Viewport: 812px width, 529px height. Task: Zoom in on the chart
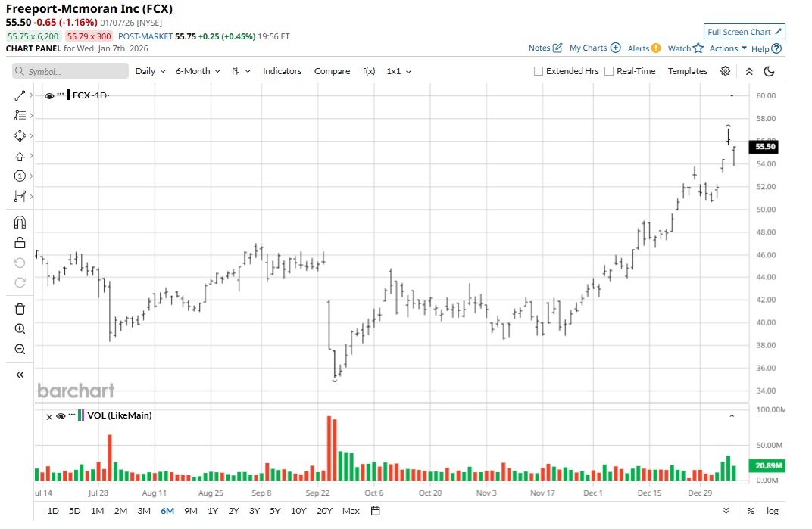tap(20, 328)
